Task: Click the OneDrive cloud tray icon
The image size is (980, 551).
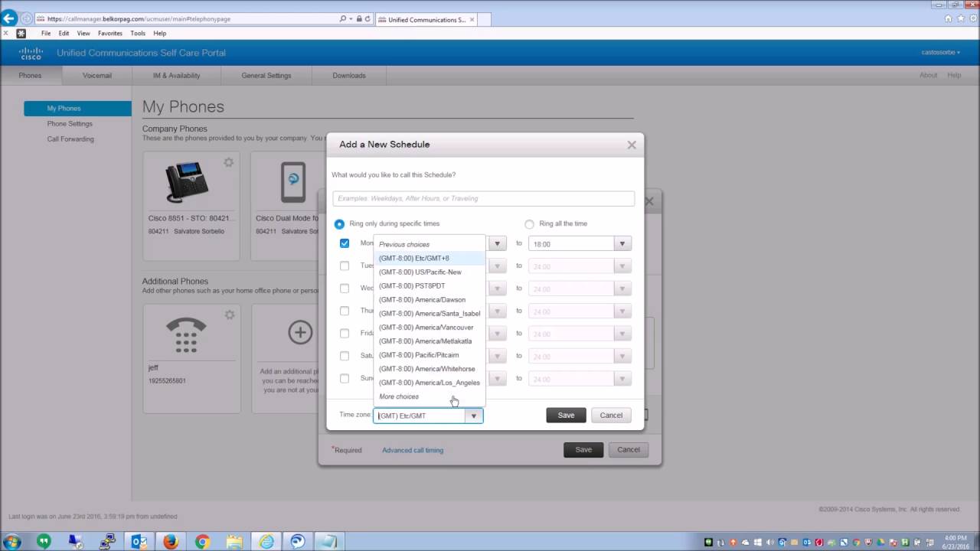Action: tap(746, 542)
